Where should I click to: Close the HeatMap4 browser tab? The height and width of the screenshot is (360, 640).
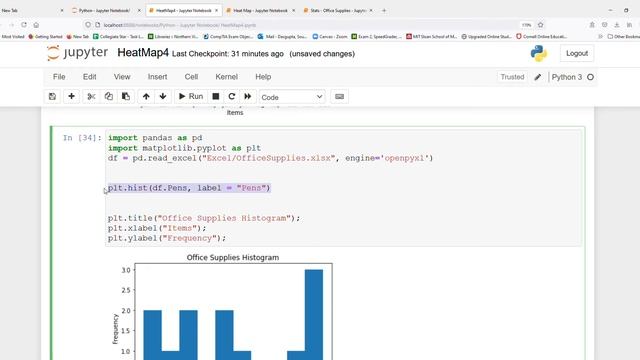point(216,10)
